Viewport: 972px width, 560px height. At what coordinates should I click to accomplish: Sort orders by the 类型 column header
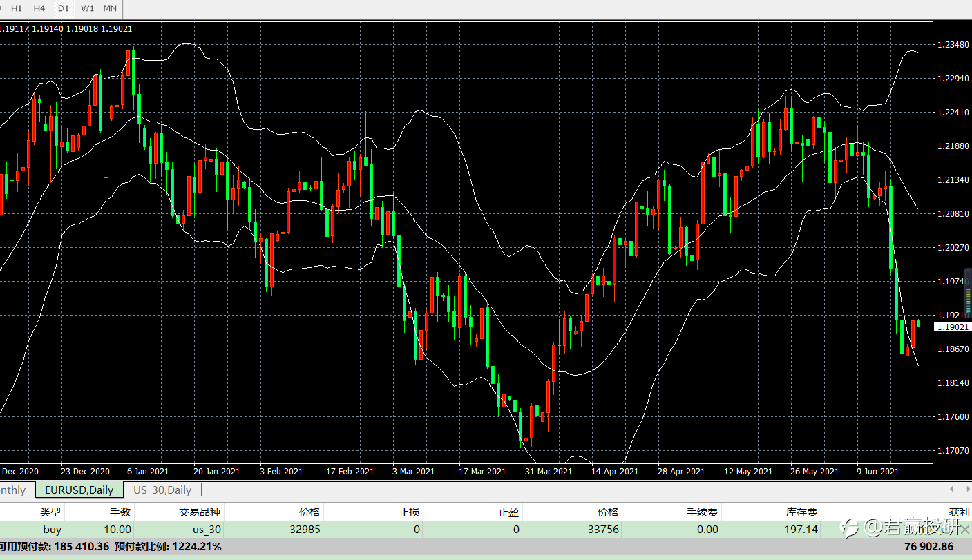click(x=50, y=512)
